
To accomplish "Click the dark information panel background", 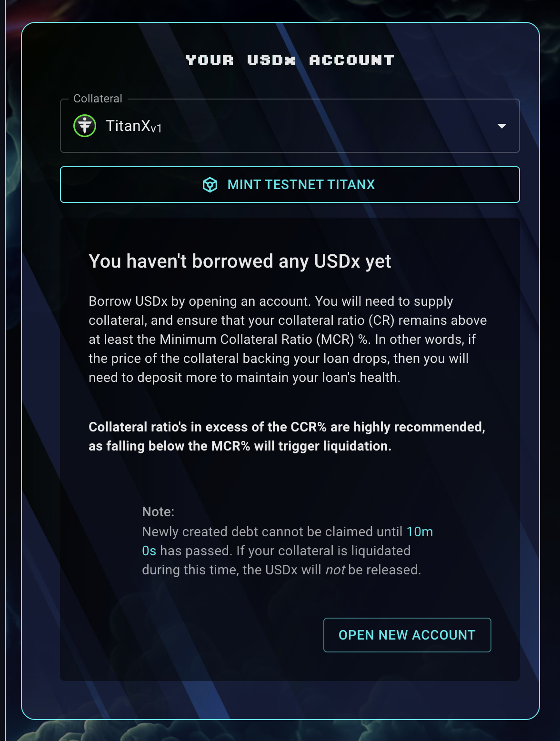I will tap(290, 481).
